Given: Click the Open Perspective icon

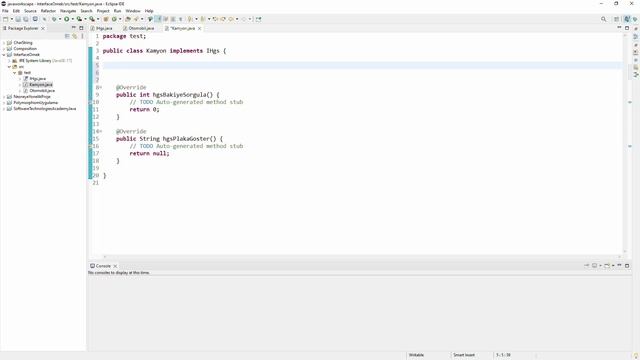Looking at the screenshot, I should tap(617, 19).
